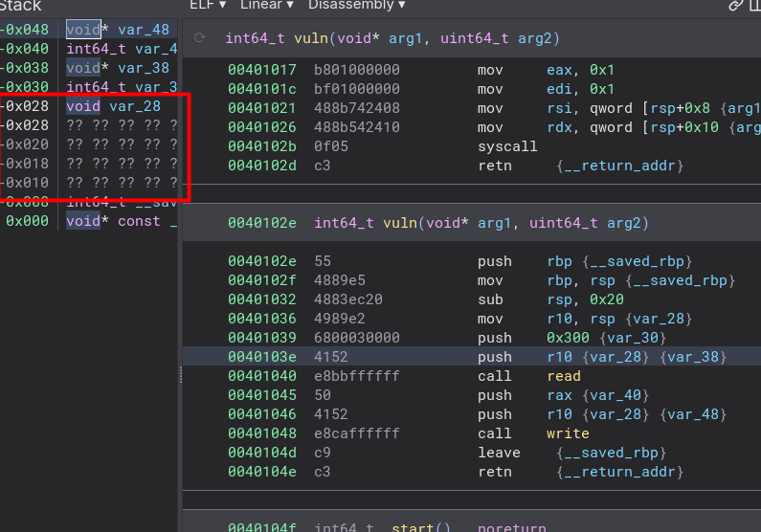Click the splitter handle between the panels
This screenshot has height=532, width=761.
pyautogui.click(x=180, y=379)
